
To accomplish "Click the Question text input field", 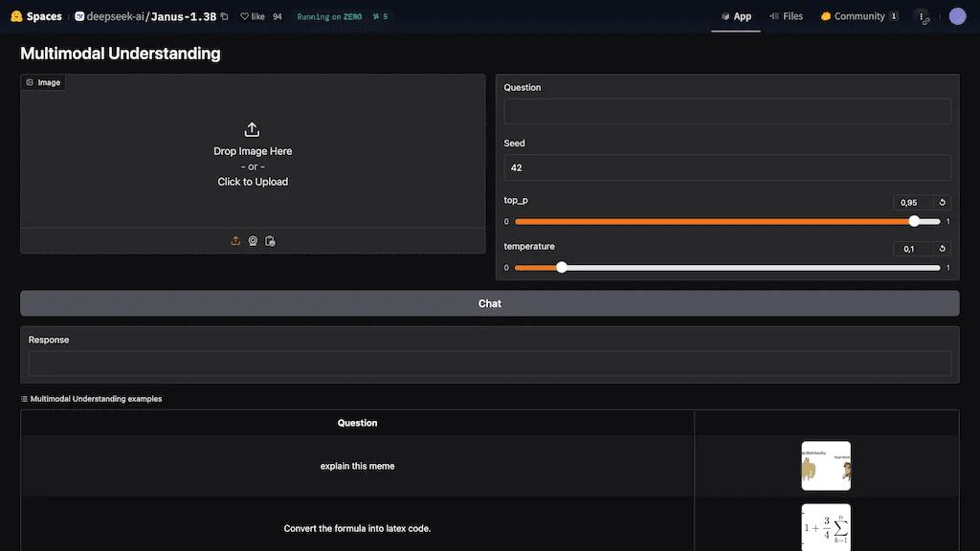I will 727,111.
